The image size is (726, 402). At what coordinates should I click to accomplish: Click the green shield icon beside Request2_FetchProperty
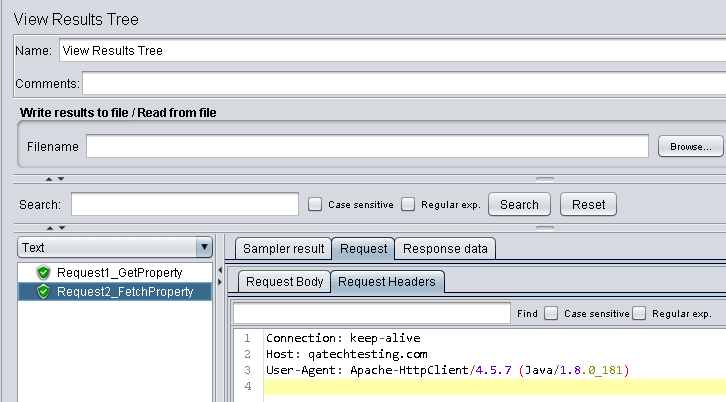coord(44,291)
